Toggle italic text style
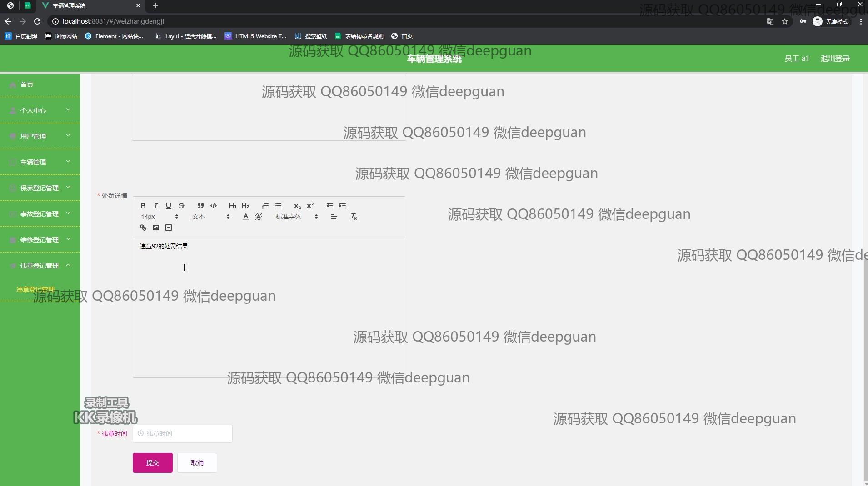The height and width of the screenshot is (486, 868). tap(156, 206)
